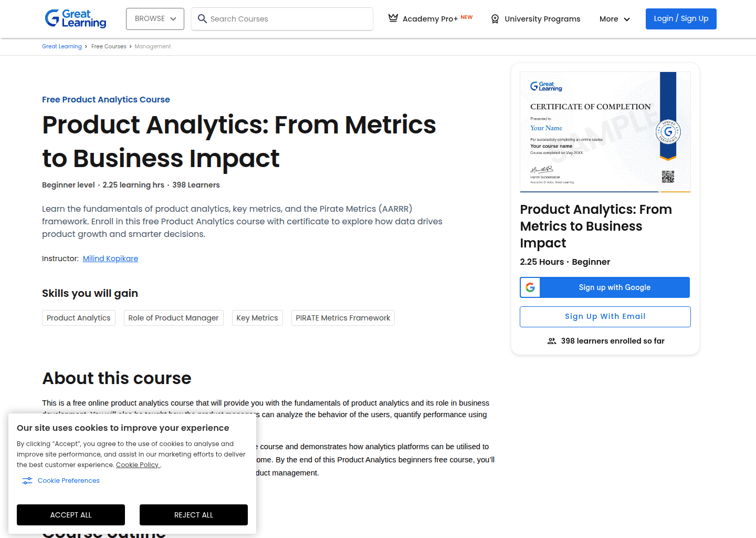Click the learners icon next to enrollment count
The width and height of the screenshot is (756, 538).
click(x=551, y=341)
